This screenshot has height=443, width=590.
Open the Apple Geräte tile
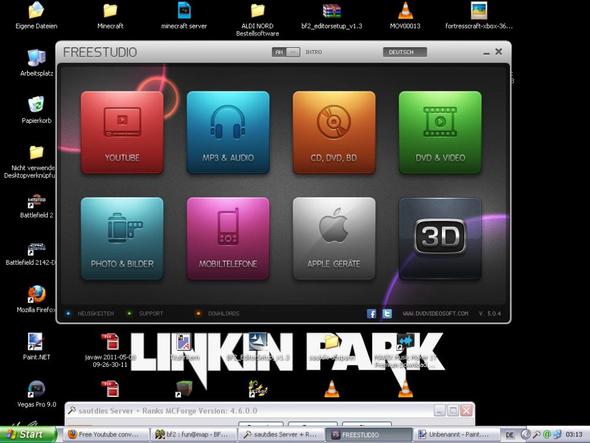334,239
